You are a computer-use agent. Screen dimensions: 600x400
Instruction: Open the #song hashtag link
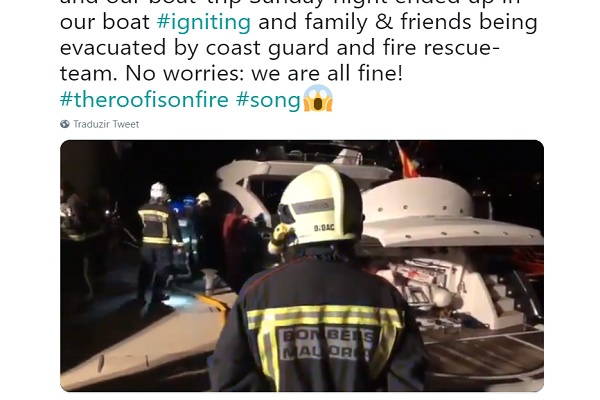[x=268, y=100]
